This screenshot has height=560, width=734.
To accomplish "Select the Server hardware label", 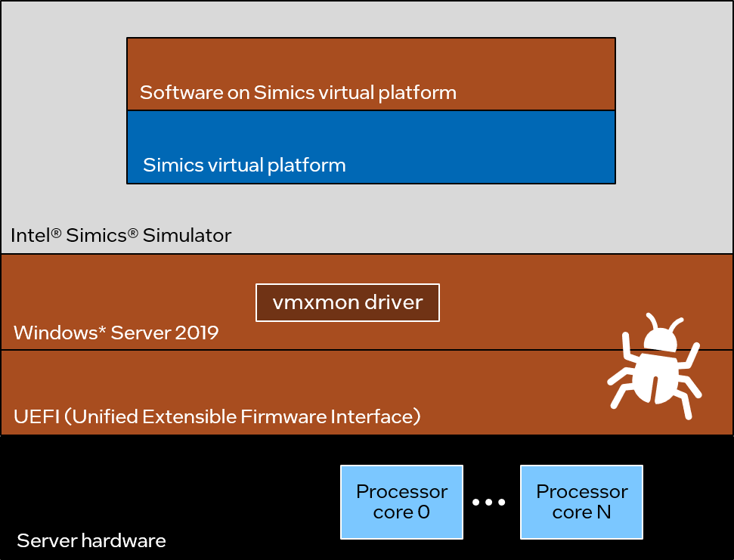I will pyautogui.click(x=91, y=541).
